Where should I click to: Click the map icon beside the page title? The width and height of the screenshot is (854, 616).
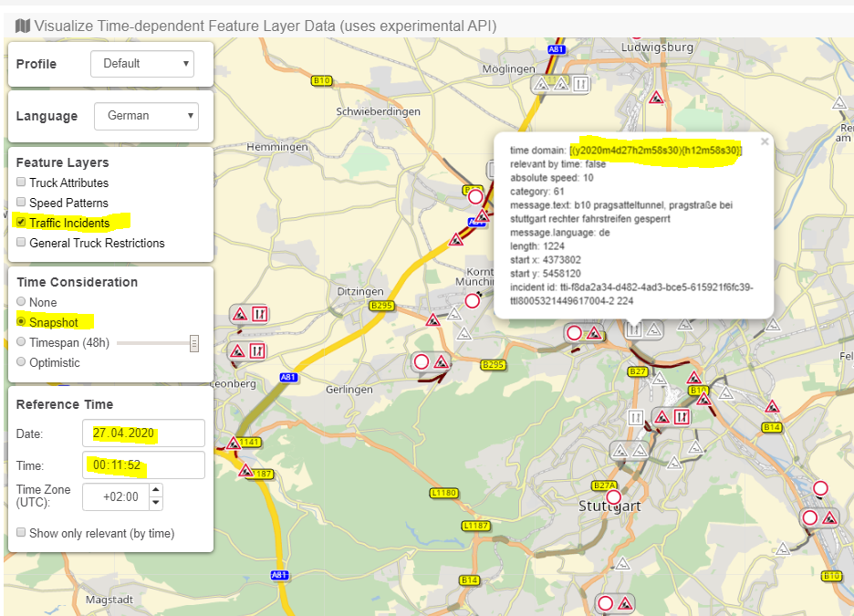(23, 26)
